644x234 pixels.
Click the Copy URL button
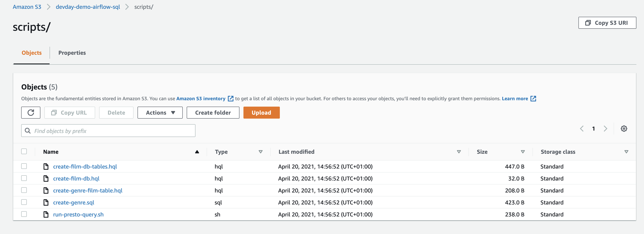click(70, 113)
